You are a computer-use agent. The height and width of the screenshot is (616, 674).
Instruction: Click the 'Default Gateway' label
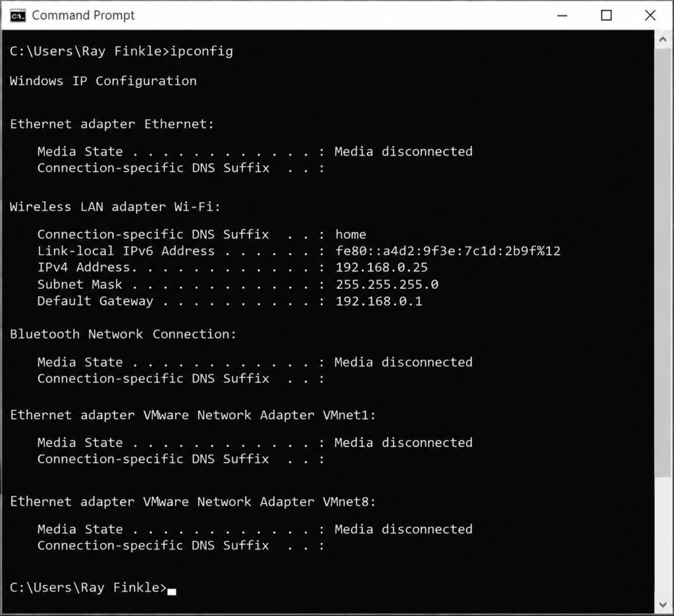pyautogui.click(x=95, y=301)
